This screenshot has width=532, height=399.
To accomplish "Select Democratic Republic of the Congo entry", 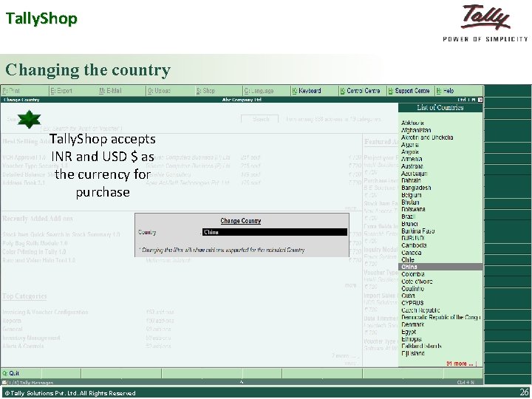I will coord(440,318).
